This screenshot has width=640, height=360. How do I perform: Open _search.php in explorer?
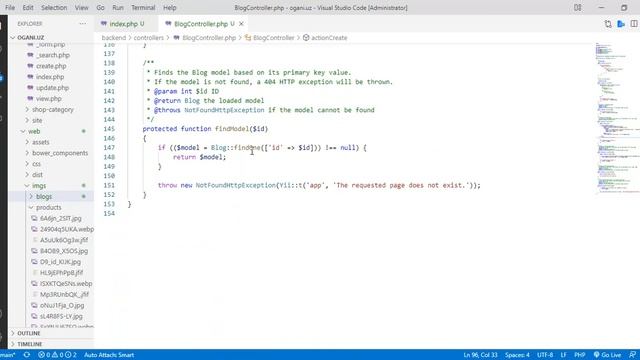(x=53, y=55)
